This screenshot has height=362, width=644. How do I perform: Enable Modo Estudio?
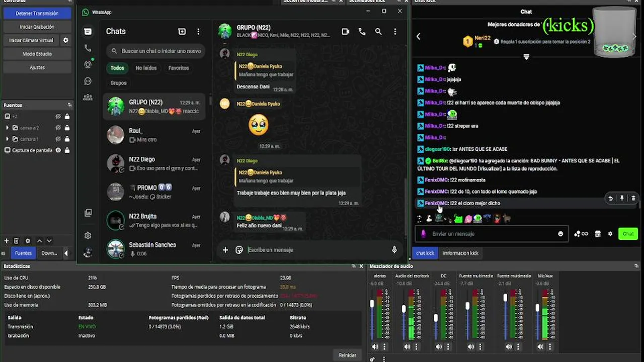[37, 54]
